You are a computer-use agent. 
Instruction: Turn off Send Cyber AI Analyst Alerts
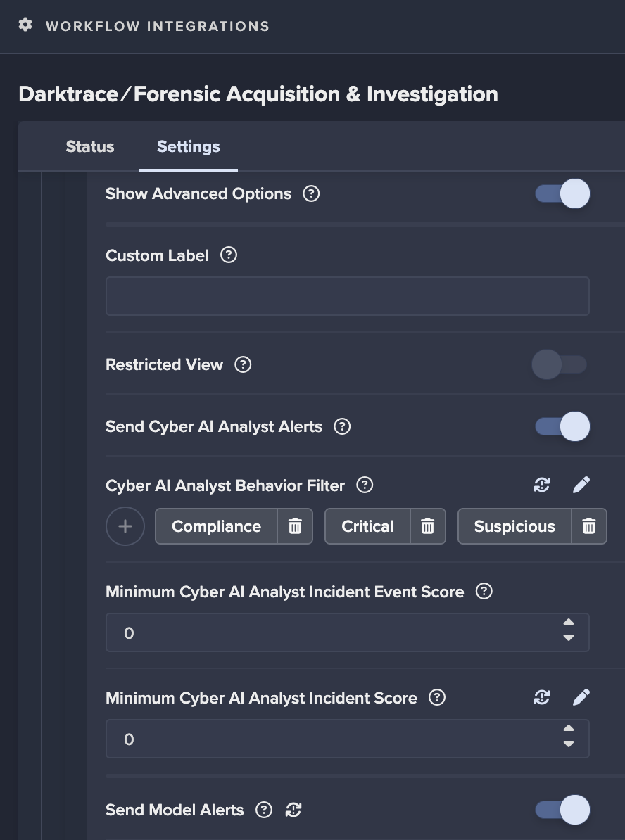click(562, 426)
